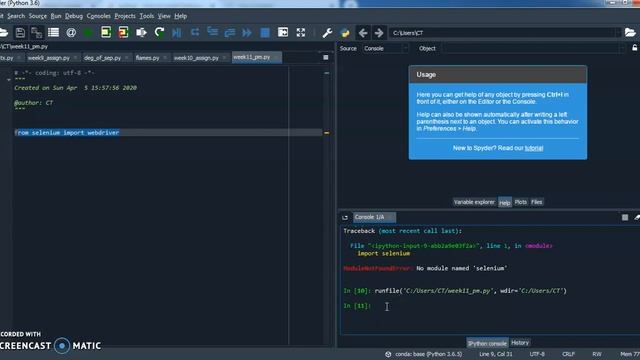Click the debug Step return icon
The height and width of the screenshot is (360, 640).
point(230,32)
